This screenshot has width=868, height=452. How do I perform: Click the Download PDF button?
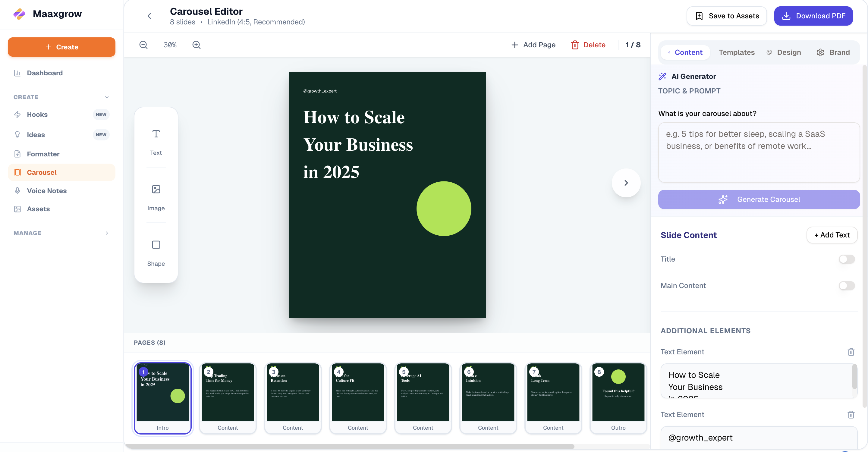point(813,16)
